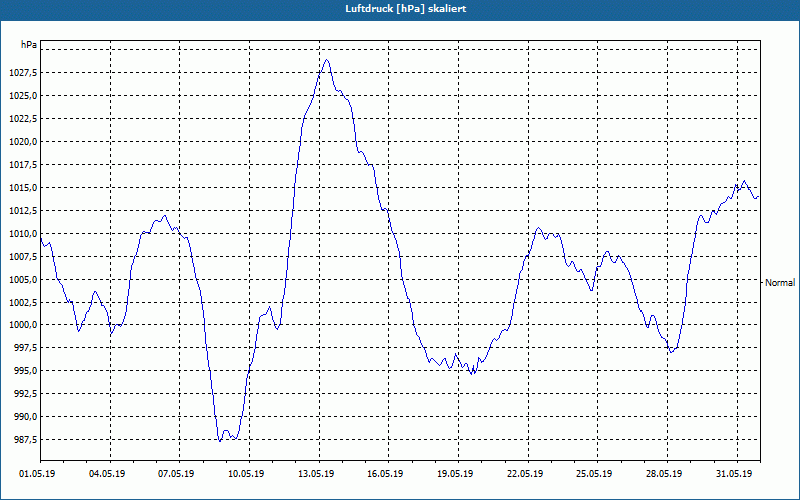Click the 13.05.19 date label
This screenshot has width=800, height=500.
316,474
